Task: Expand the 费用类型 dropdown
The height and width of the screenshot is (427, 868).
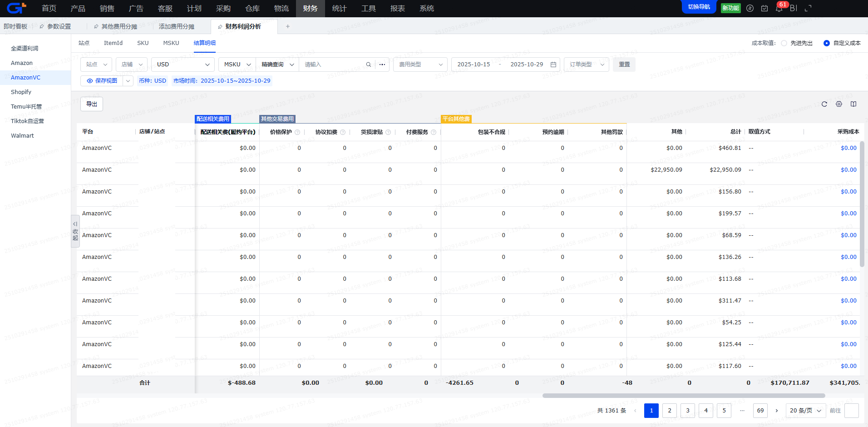Action: point(420,65)
